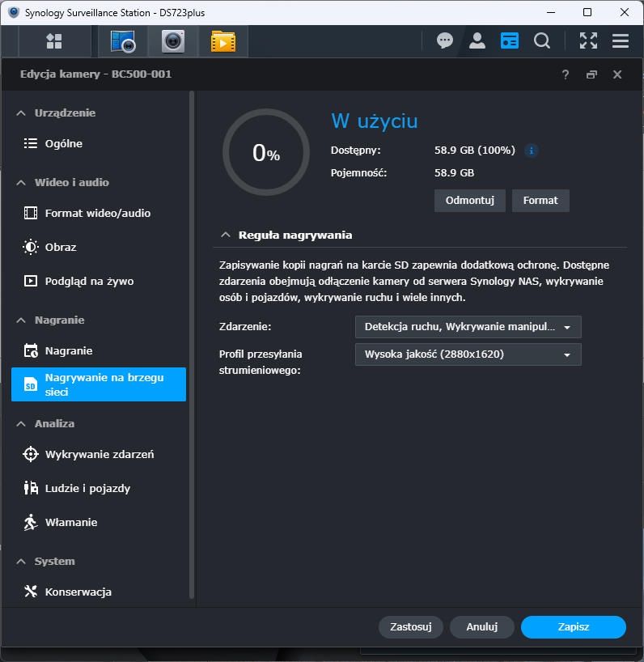Open the widgets panel icon
Screen dimensions: 644x662
(510, 41)
